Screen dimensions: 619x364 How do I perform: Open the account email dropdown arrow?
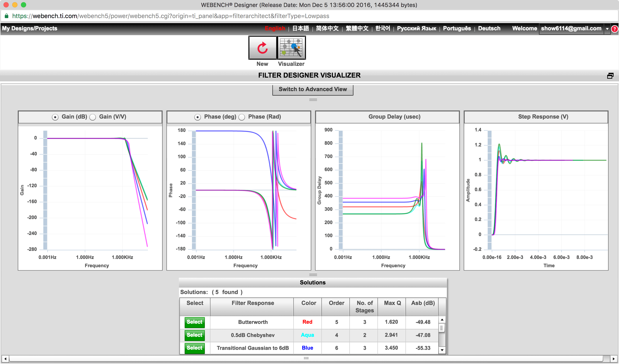tap(607, 29)
